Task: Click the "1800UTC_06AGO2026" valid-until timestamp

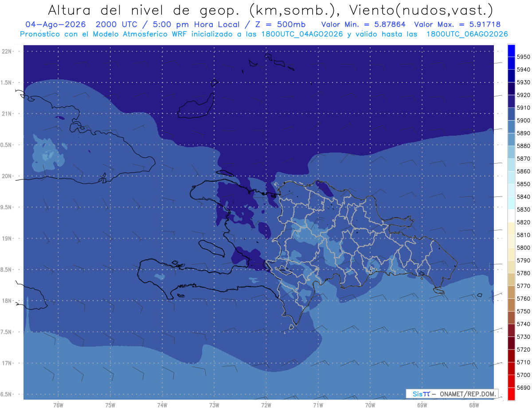Action: [467, 34]
